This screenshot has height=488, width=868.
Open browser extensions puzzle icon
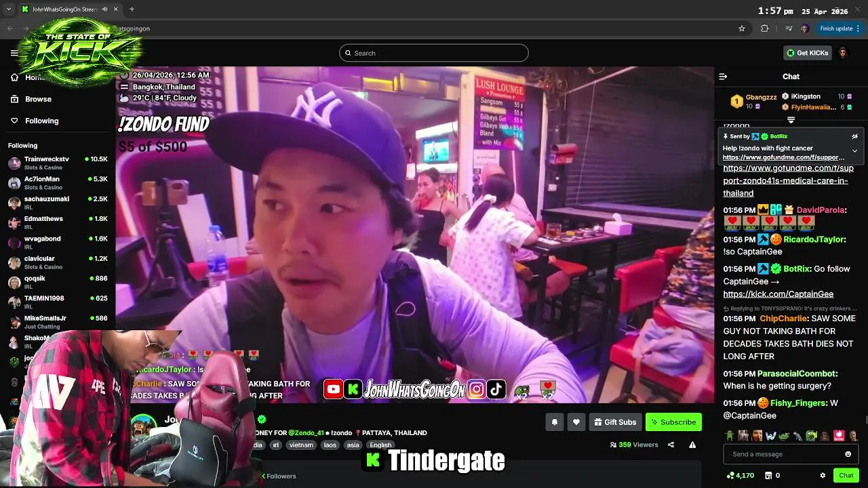pos(765,28)
